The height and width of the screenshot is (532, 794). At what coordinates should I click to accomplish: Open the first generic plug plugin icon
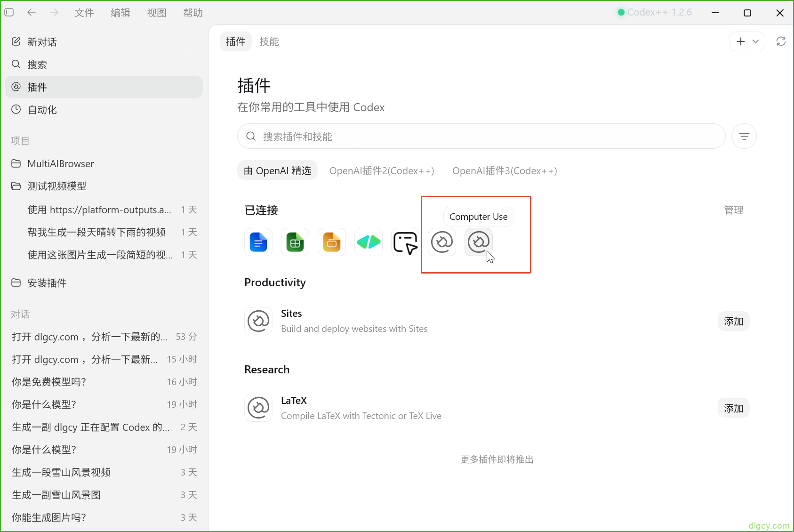click(x=442, y=242)
